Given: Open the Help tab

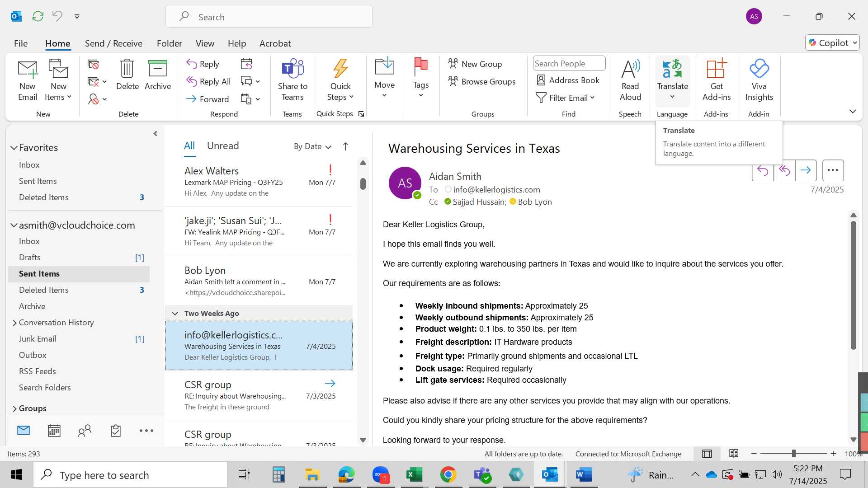Looking at the screenshot, I should [x=236, y=43].
